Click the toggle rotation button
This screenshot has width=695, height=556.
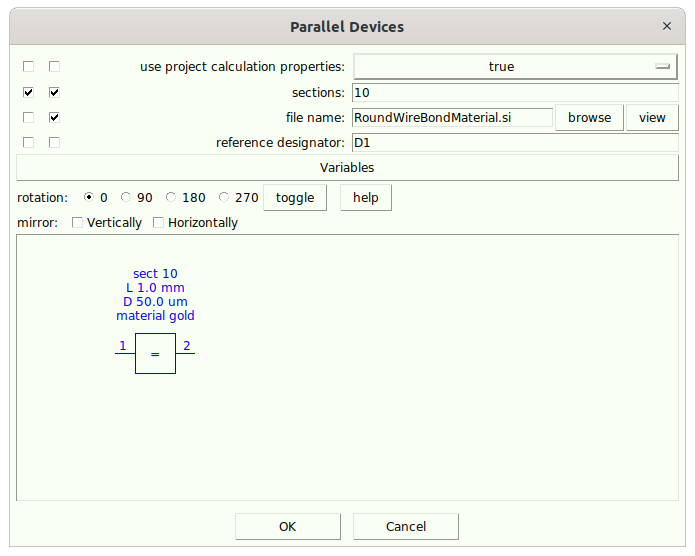pyautogui.click(x=295, y=198)
